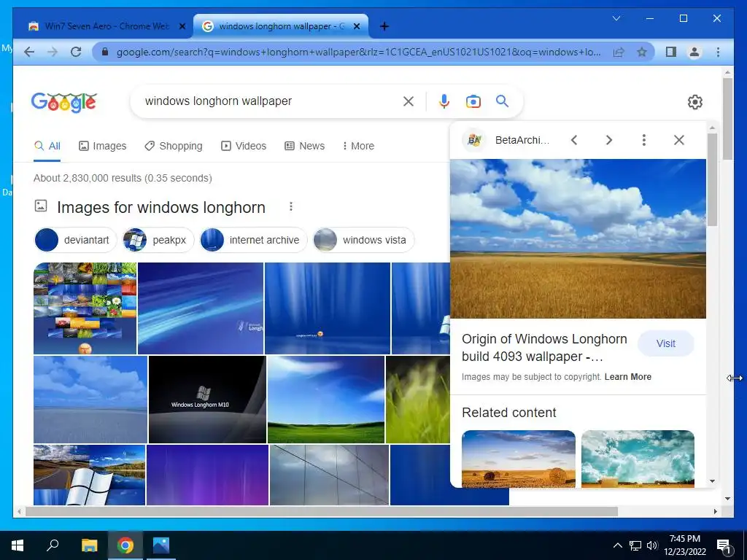The image size is (747, 560).
Task: Filter images by deviantart chip
Action: click(x=75, y=240)
